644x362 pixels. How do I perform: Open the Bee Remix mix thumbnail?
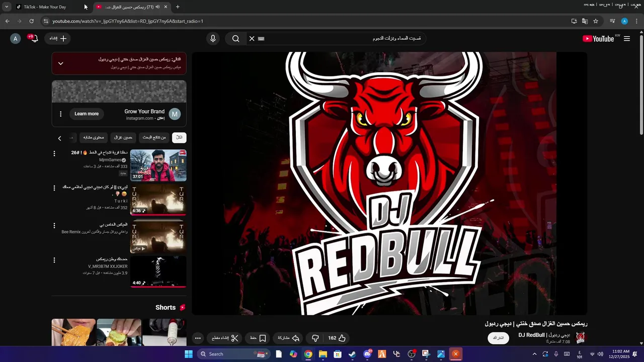(x=158, y=237)
